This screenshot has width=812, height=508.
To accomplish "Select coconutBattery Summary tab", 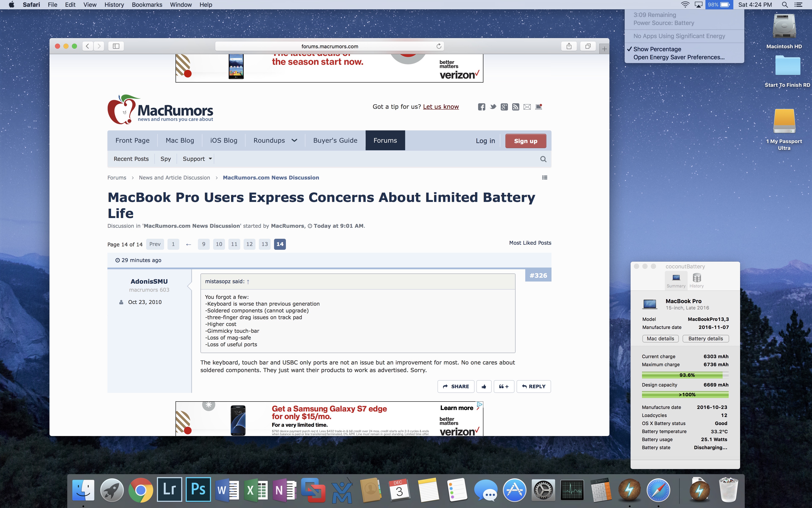I will click(x=676, y=280).
